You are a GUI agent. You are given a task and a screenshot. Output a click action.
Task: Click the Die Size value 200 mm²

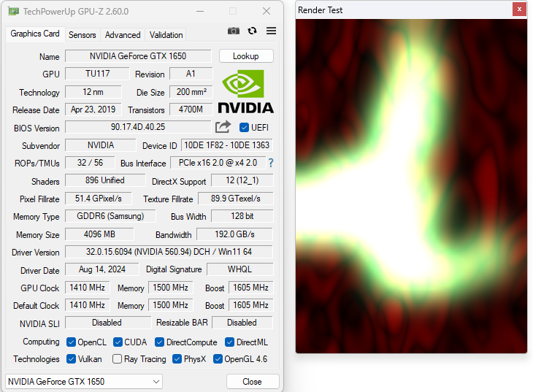click(191, 92)
